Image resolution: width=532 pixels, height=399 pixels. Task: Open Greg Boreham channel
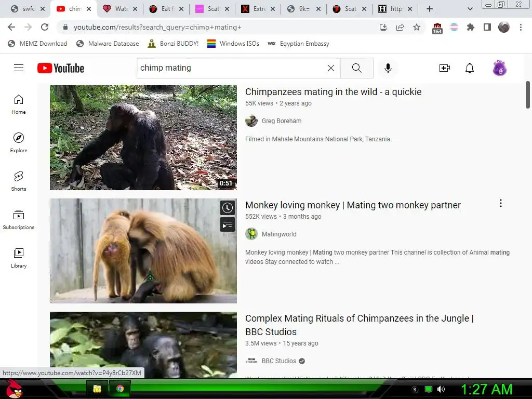[x=281, y=121]
